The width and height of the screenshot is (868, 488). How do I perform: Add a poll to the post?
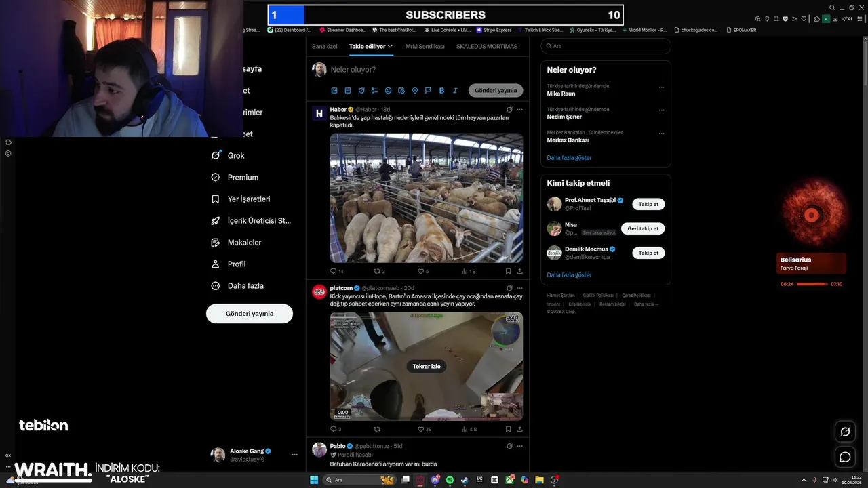click(374, 90)
